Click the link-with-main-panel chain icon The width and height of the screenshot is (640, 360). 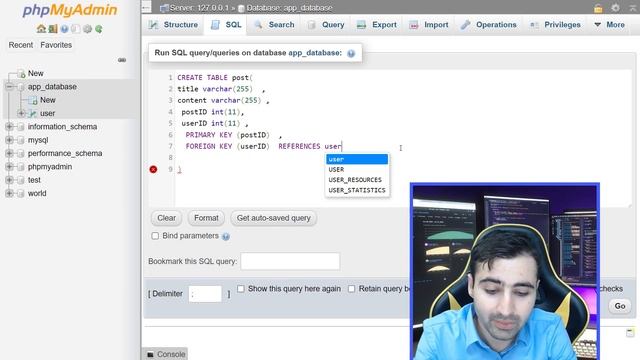click(x=122, y=60)
